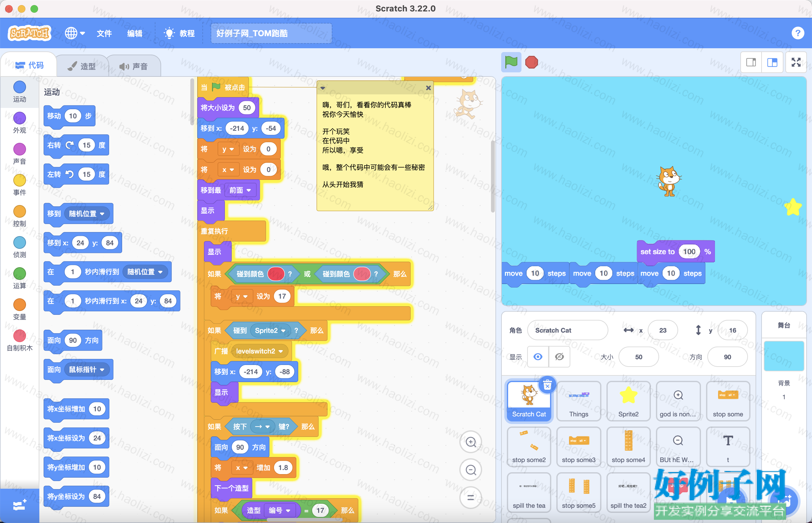This screenshot has width=812, height=523.
Task: Select the 外观 (Looks) block category
Action: coord(19,122)
